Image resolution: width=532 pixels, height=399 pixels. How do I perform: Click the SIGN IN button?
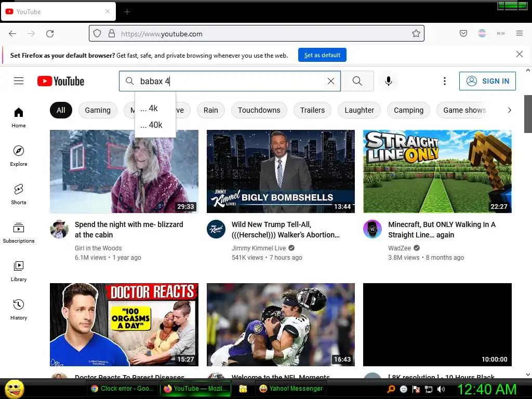pyautogui.click(x=487, y=81)
